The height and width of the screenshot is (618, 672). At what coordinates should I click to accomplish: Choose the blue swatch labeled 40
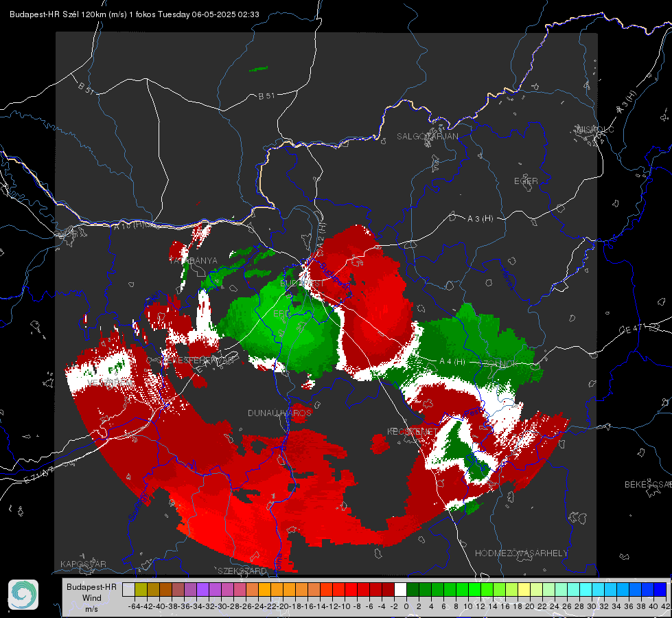pos(660,589)
